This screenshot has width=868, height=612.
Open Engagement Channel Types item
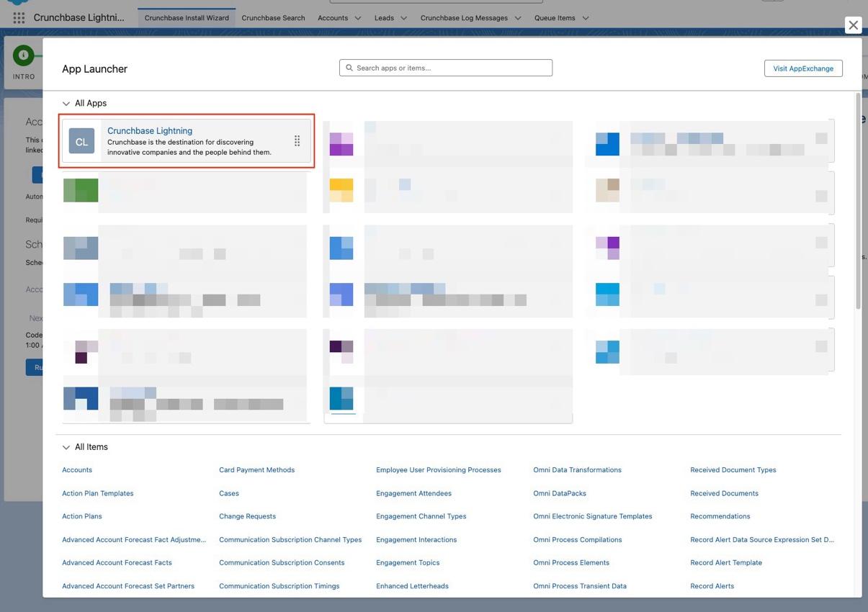(421, 516)
